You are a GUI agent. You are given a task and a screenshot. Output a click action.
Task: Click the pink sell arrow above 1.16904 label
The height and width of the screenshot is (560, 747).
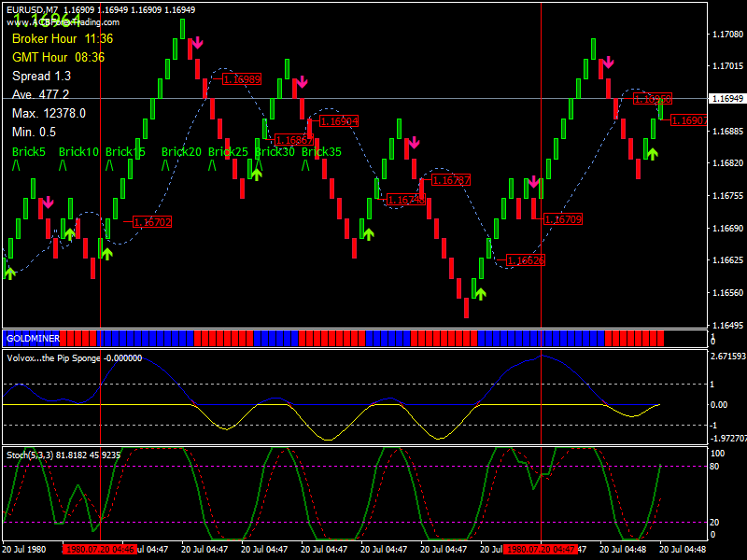pyautogui.click(x=300, y=84)
